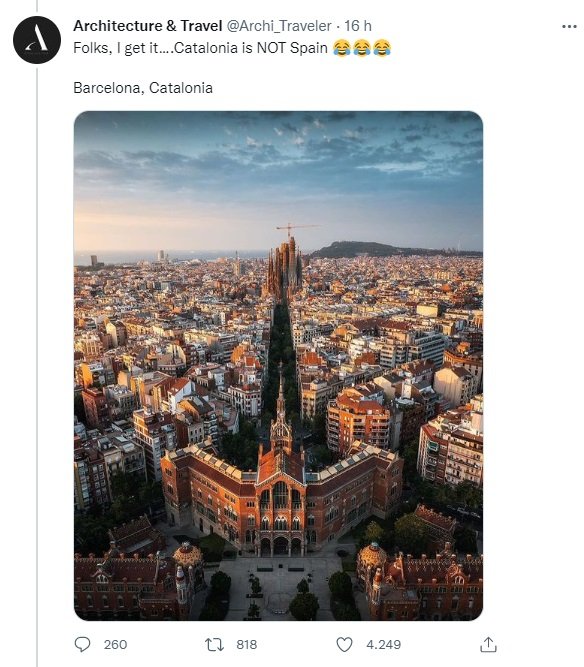Click the first laughing-crying emoji in the tweet

point(342,48)
